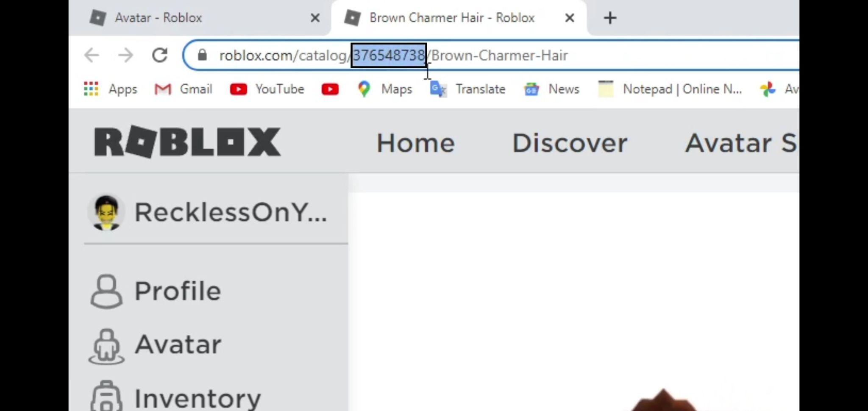The image size is (868, 411).
Task: Open the YouTube bookmark with label
Action: click(x=267, y=89)
